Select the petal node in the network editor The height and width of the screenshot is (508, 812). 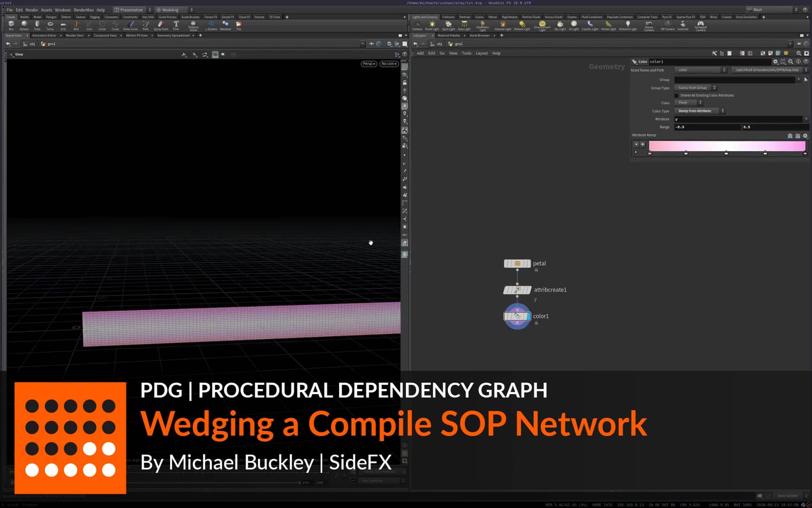click(x=517, y=263)
